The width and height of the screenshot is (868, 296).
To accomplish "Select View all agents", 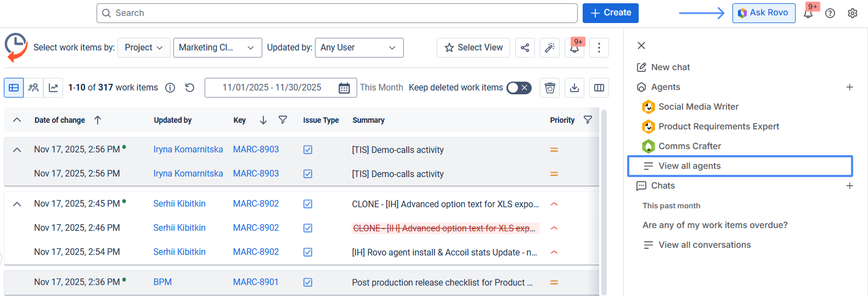I will [689, 166].
